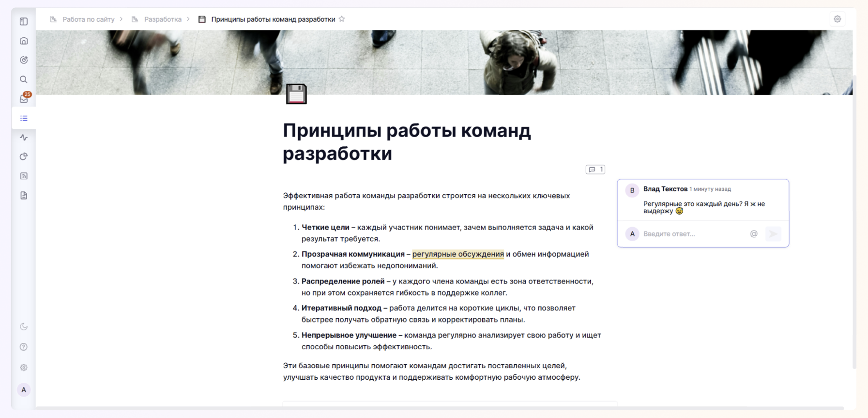The image size is (868, 418).
Task: Open the goals target icon
Action: click(24, 60)
